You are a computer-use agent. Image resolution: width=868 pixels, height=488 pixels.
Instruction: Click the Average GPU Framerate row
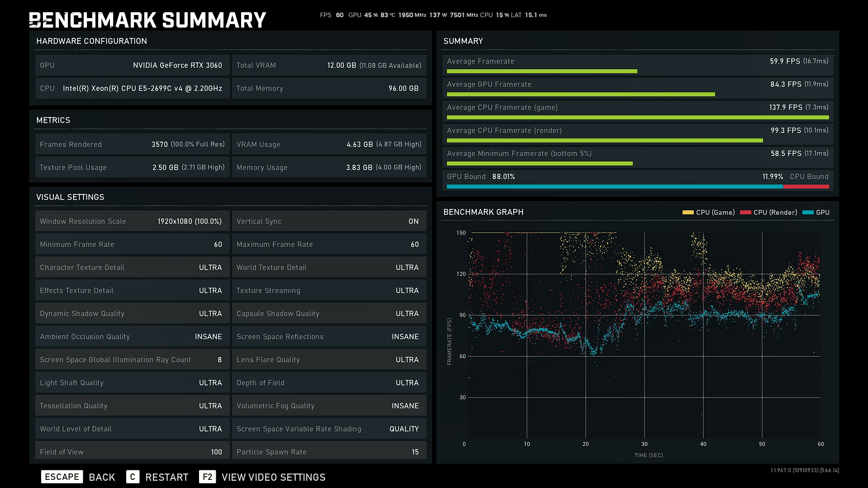pyautogui.click(x=637, y=88)
